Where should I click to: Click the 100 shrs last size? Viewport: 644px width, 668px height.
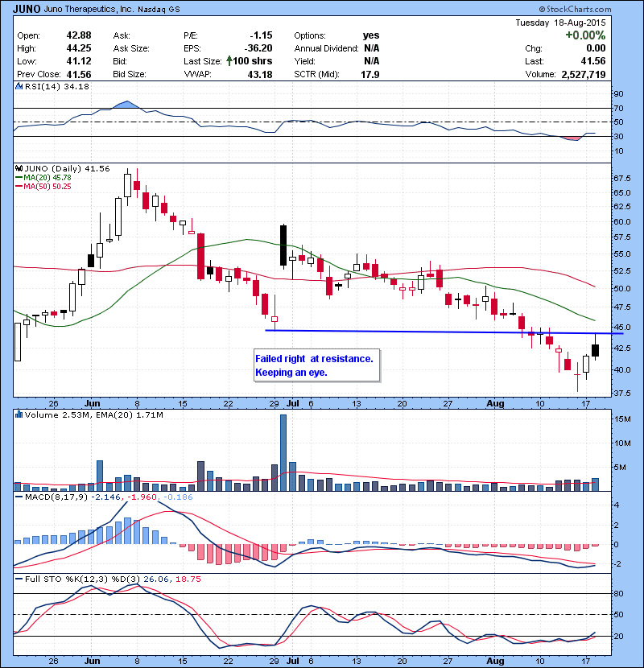[253, 61]
